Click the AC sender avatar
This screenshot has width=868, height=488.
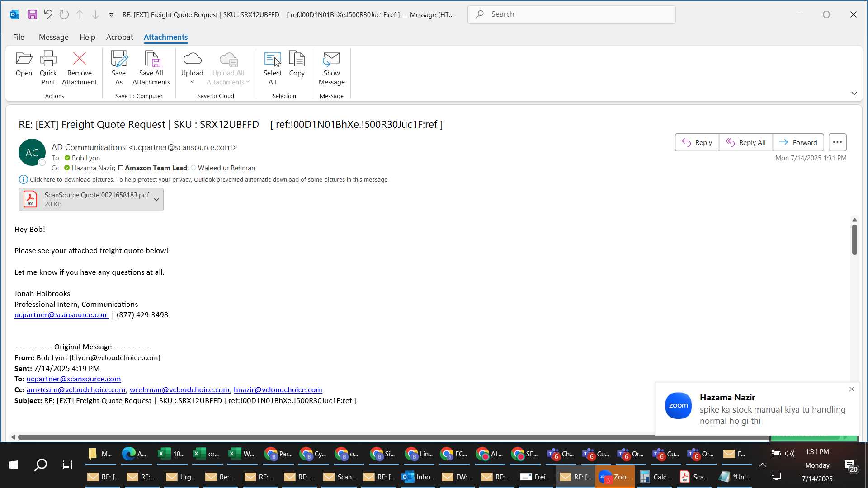tap(32, 153)
